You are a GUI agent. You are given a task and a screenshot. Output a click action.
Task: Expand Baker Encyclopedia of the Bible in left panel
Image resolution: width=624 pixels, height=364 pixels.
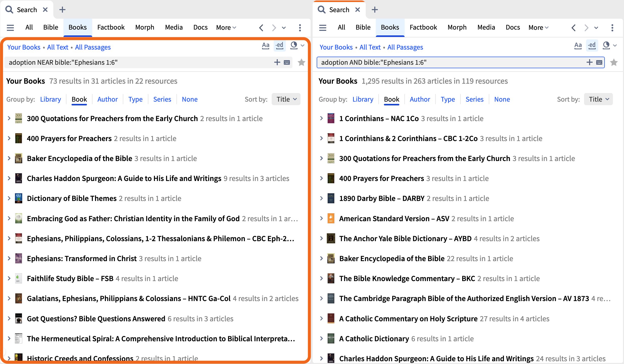(x=9, y=158)
